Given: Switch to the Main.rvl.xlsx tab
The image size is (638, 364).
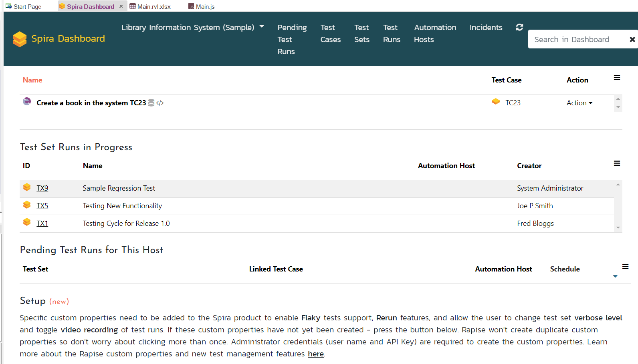Looking at the screenshot, I should (153, 6).
